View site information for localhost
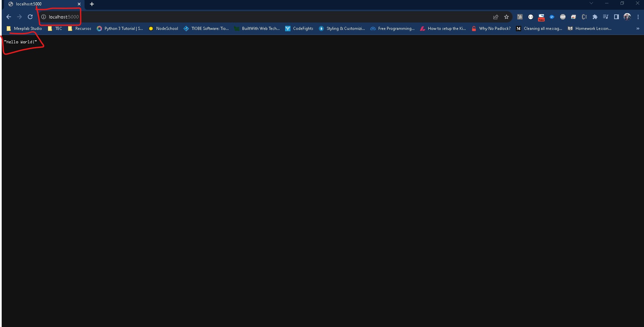This screenshot has width=644, height=327. click(44, 17)
